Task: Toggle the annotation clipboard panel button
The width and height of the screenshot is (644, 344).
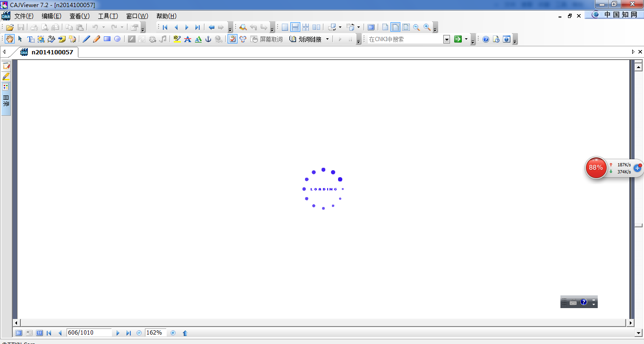Action: point(232,39)
